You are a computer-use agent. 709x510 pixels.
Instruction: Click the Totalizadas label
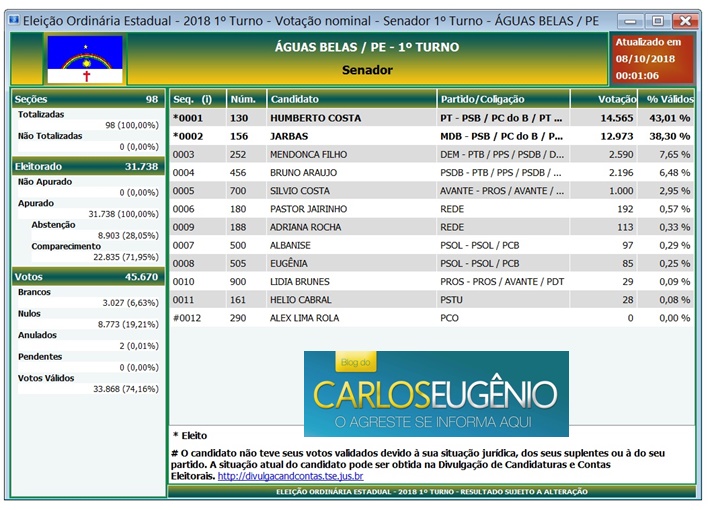[x=41, y=114]
